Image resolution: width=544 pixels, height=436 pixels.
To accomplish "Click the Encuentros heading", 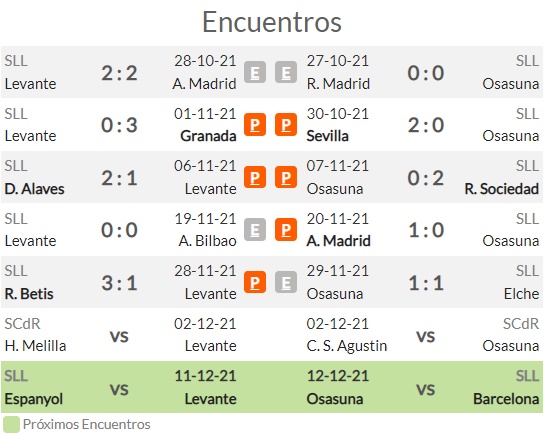I will (272, 22).
